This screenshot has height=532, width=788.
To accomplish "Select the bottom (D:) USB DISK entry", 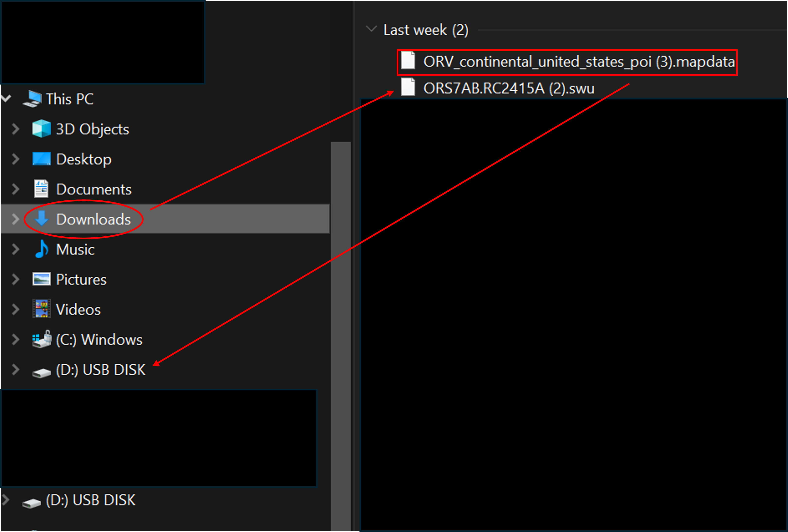I will coord(90,500).
